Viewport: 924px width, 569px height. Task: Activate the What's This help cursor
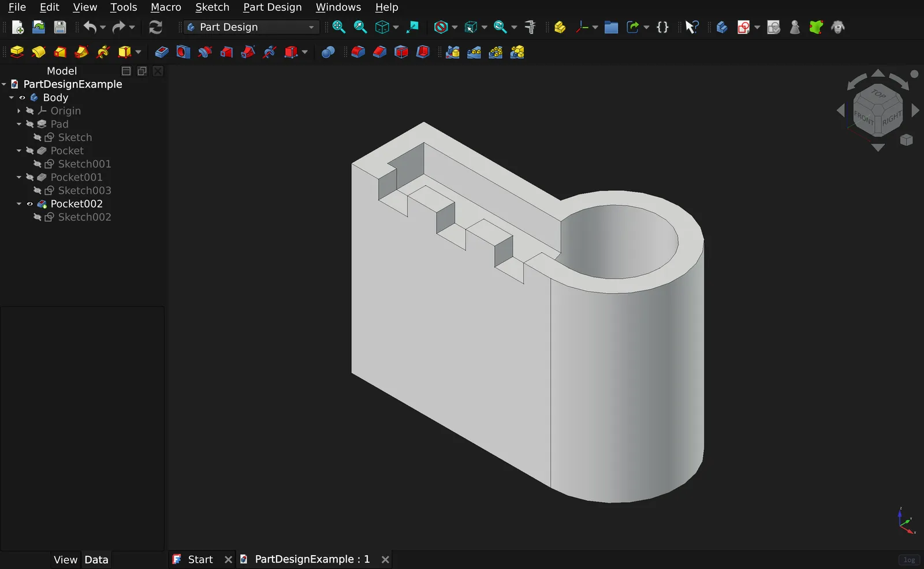(692, 27)
